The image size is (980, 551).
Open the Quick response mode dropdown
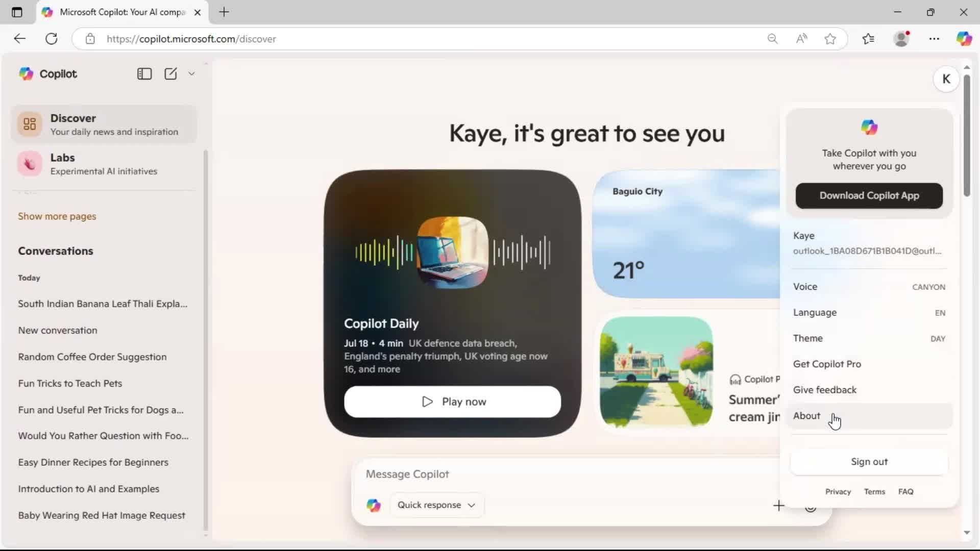coord(436,505)
